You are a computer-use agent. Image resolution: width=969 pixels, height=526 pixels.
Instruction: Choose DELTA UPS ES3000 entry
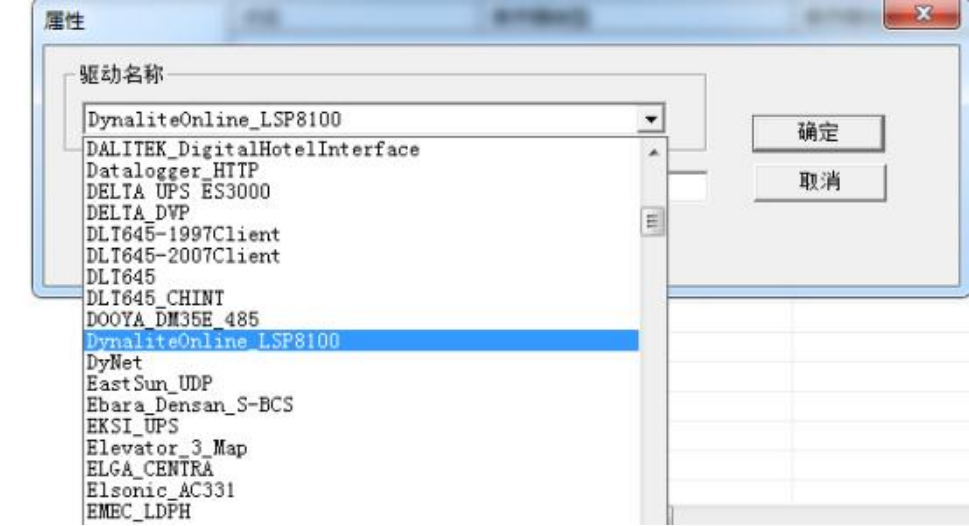(362, 192)
